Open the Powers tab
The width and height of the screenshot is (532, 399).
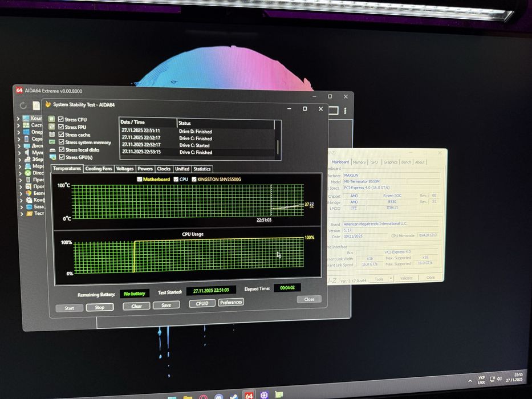coord(145,169)
